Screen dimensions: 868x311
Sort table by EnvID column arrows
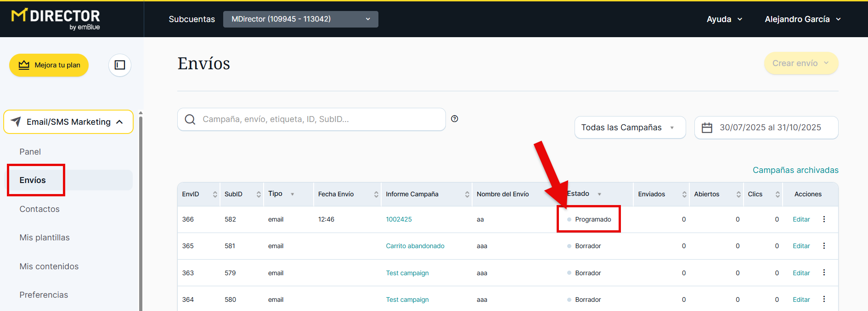click(x=215, y=194)
